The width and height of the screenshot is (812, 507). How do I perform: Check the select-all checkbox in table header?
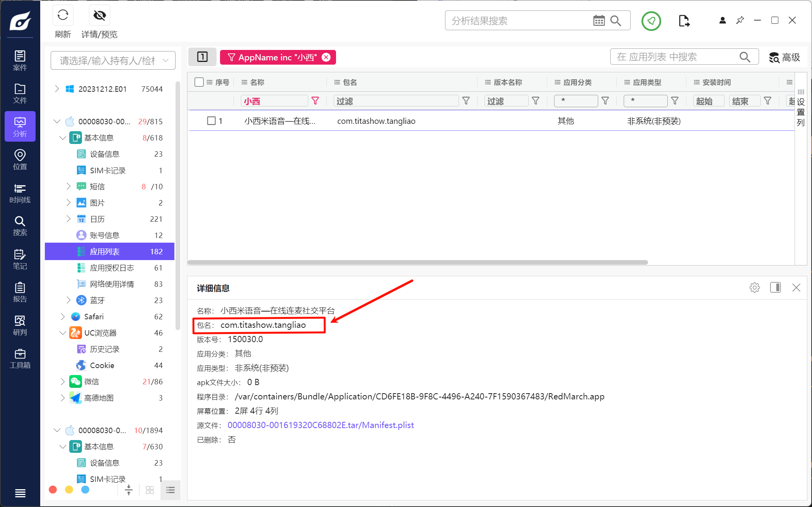click(199, 82)
